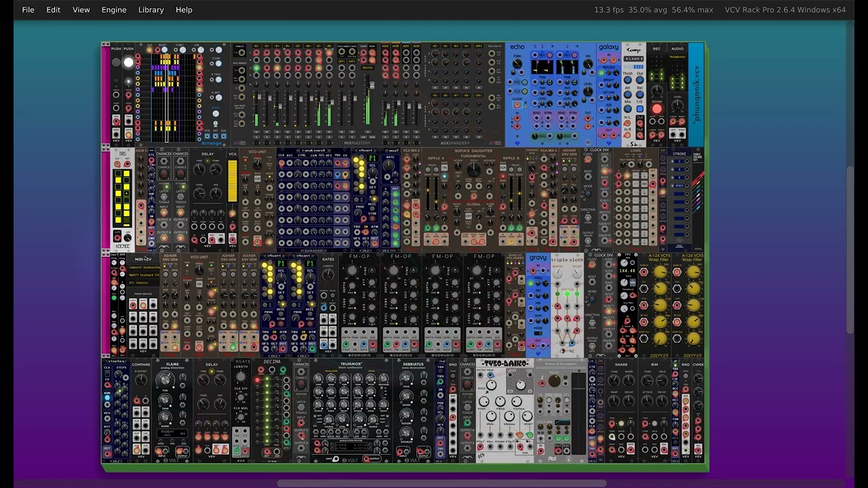This screenshot has height=488, width=868.
Task: Open the Help menu
Action: 184,9
